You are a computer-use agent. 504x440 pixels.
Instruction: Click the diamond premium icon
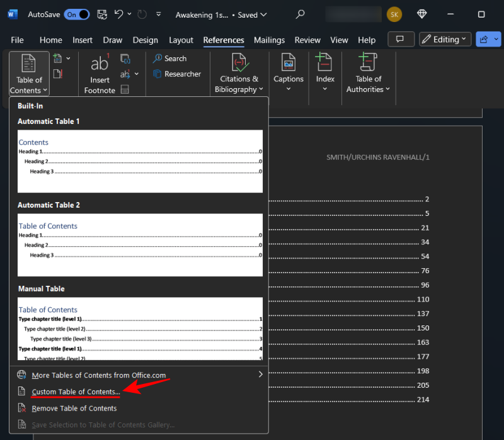pos(422,14)
